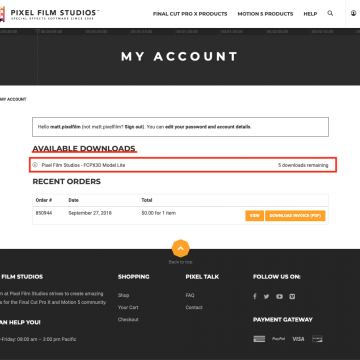
Task: Open the search magnifier icon
Action: 330,13
